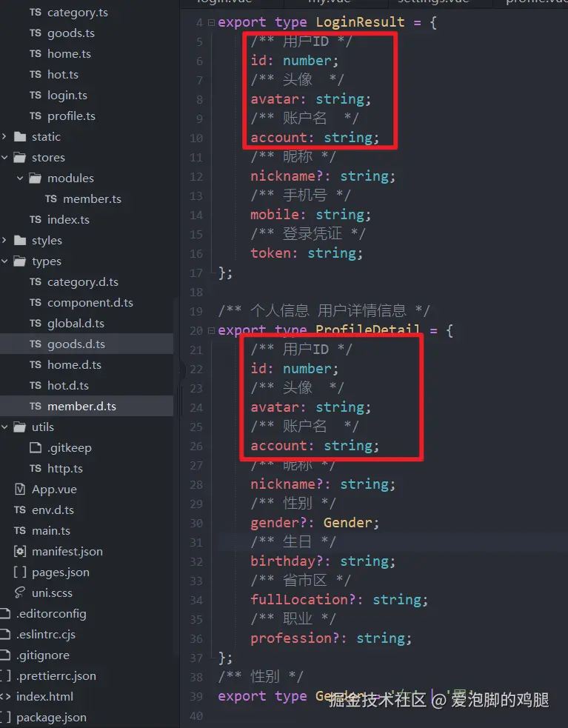568x728 pixels.
Task: Select member.d.ts in the file tree
Action: click(x=87, y=407)
